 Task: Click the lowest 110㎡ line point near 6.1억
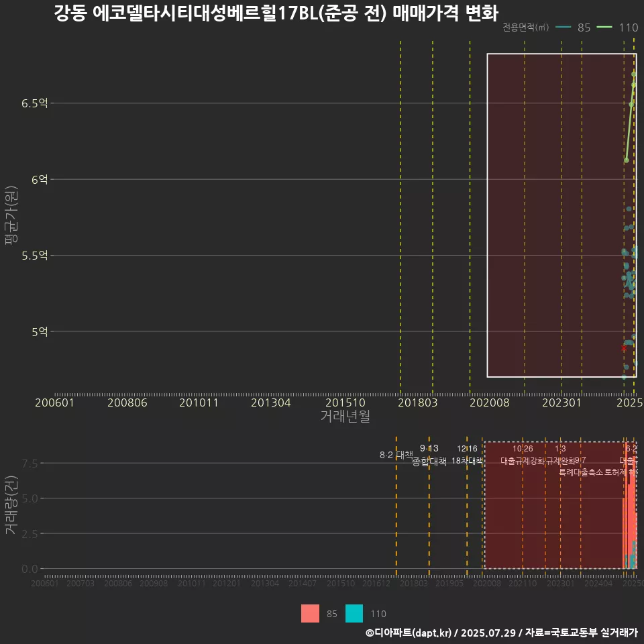tap(627, 160)
